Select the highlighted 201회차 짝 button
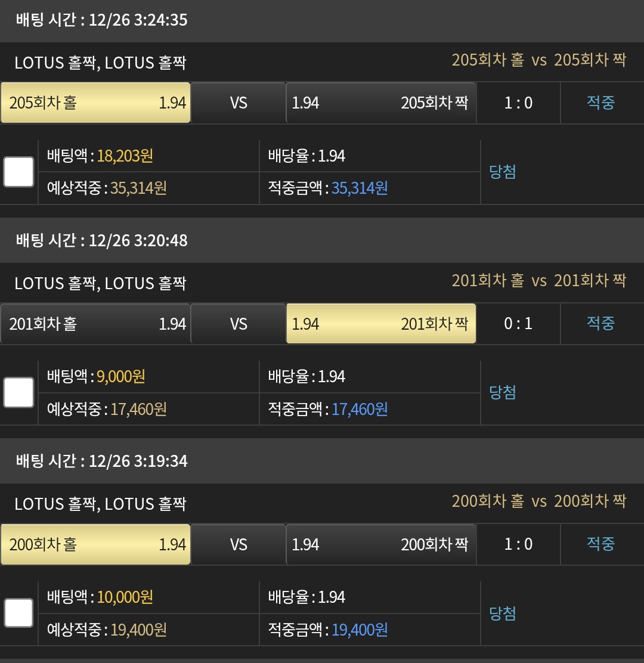Image resolution: width=644 pixels, height=663 pixels. 380,323
